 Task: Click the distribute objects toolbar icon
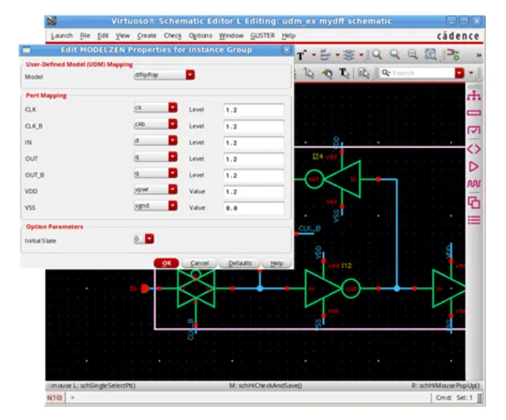tap(349, 55)
